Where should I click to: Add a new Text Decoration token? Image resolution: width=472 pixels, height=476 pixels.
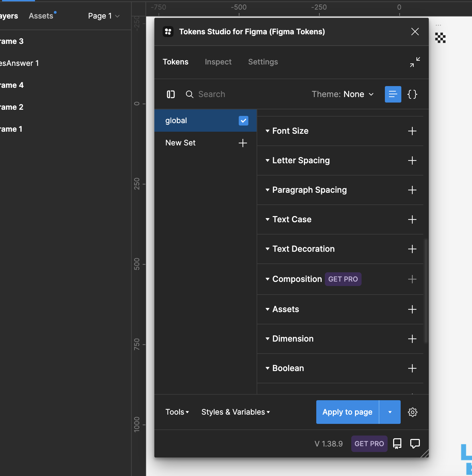point(412,249)
